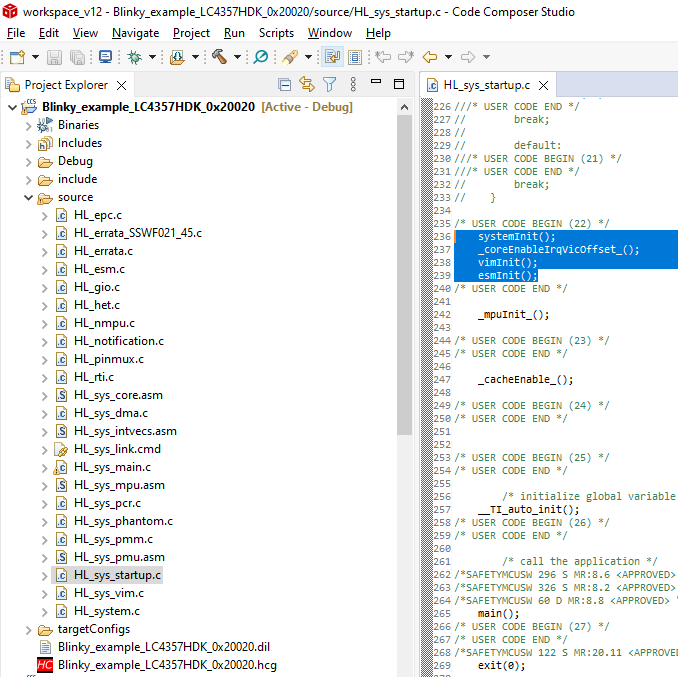Open the Debug configurations dropdown arrow
Screen dimensions: 678x677
click(152, 57)
